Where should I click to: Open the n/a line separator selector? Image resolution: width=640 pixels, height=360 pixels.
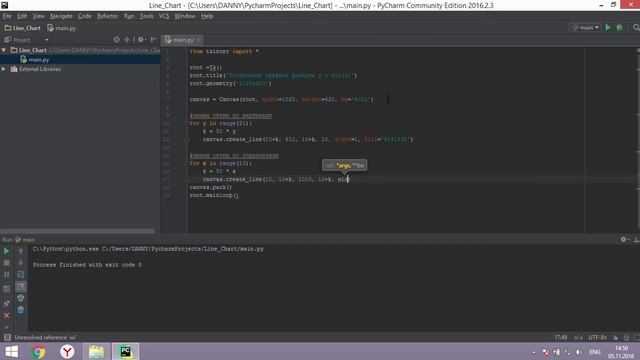pyautogui.click(x=578, y=338)
